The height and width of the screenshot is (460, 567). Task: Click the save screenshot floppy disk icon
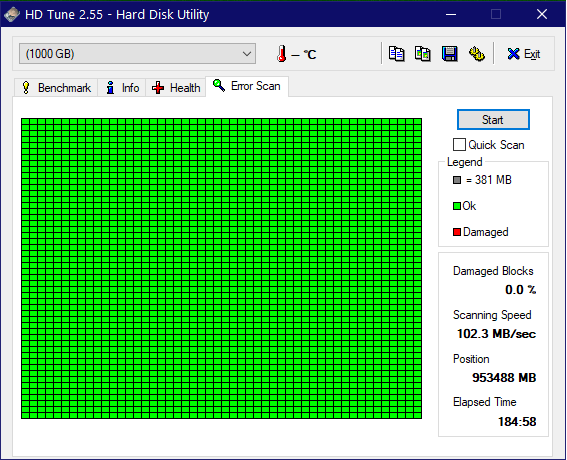(x=449, y=54)
